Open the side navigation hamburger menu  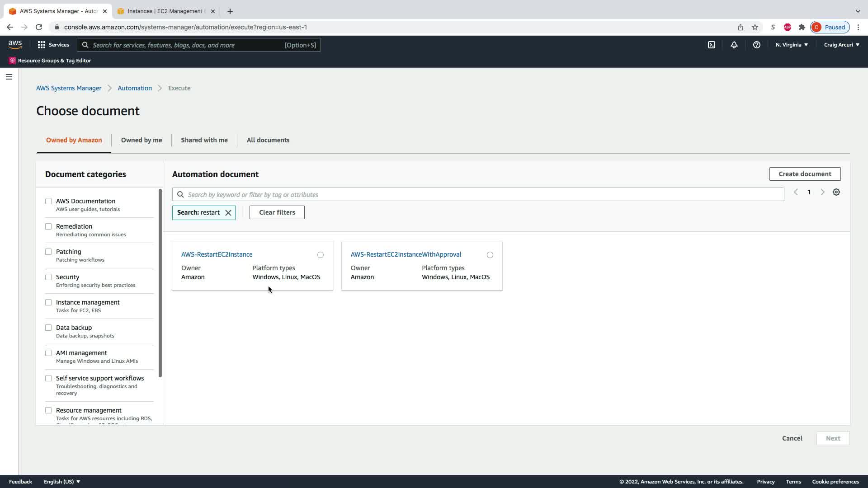coord(9,77)
